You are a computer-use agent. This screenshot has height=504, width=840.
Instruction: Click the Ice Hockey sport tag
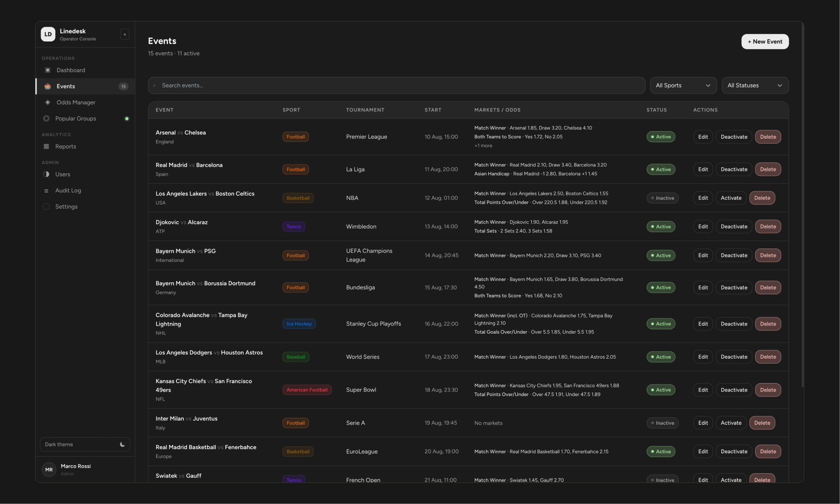coord(299,324)
